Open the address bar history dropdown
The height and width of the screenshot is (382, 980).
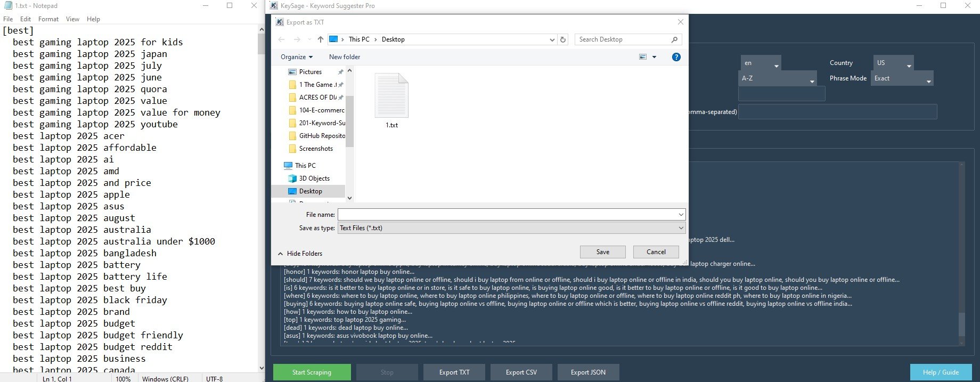coord(552,39)
